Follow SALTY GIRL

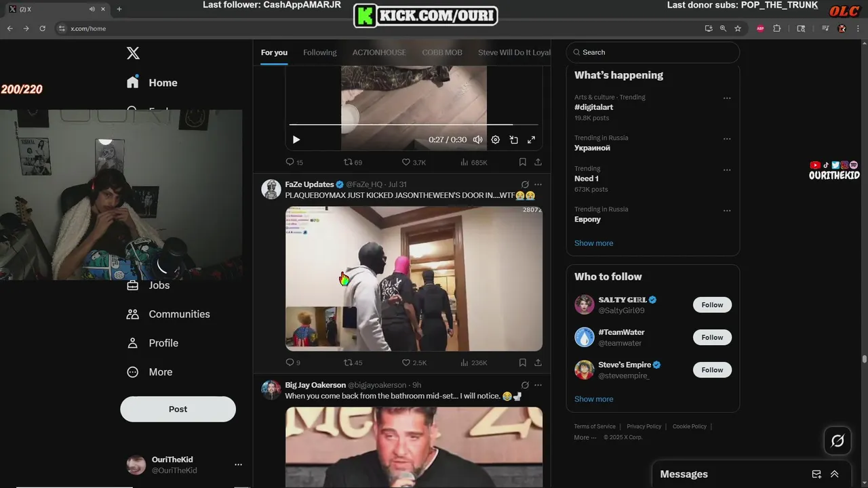click(712, 305)
